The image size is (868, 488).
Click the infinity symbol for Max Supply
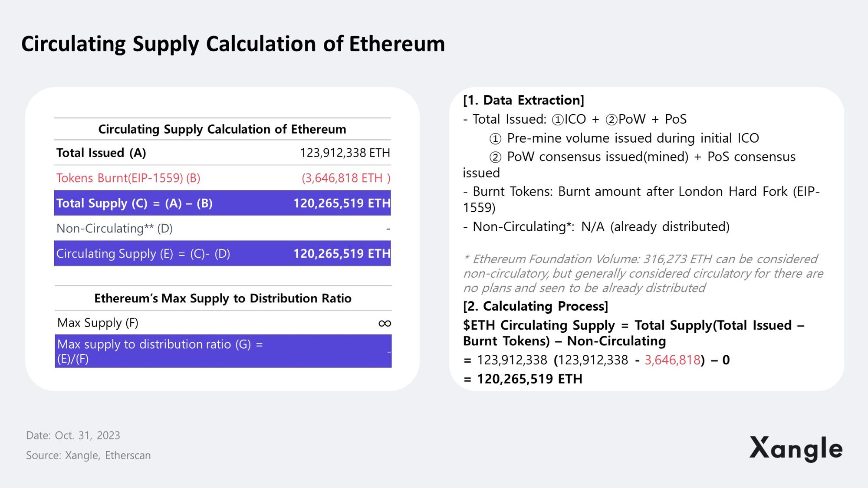[x=385, y=323]
